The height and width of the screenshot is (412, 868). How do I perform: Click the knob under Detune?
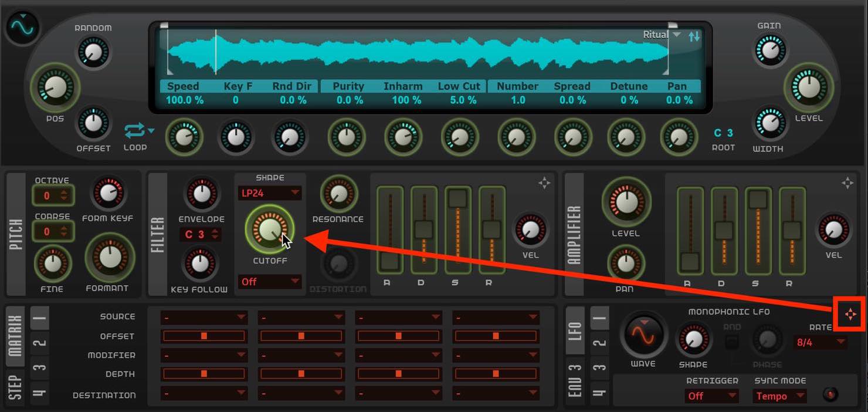coord(626,137)
